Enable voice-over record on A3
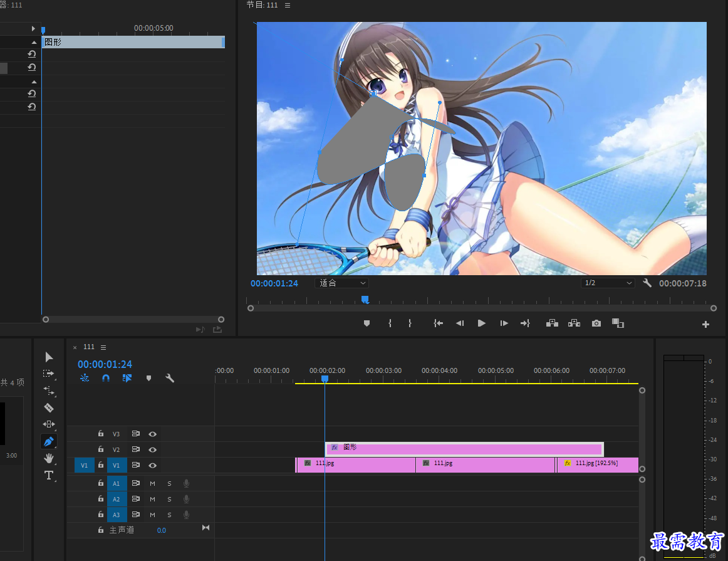This screenshot has height=561, width=728. [186, 515]
